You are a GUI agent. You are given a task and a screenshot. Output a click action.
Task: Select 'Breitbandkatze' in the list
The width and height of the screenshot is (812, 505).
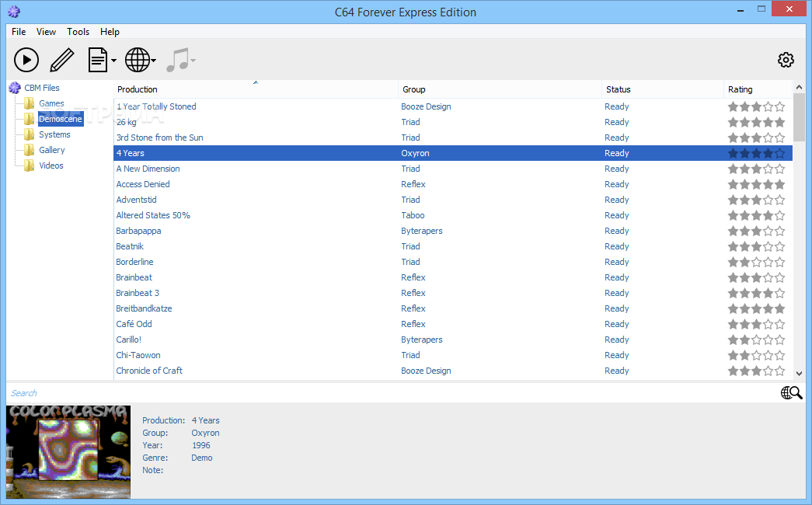(144, 308)
